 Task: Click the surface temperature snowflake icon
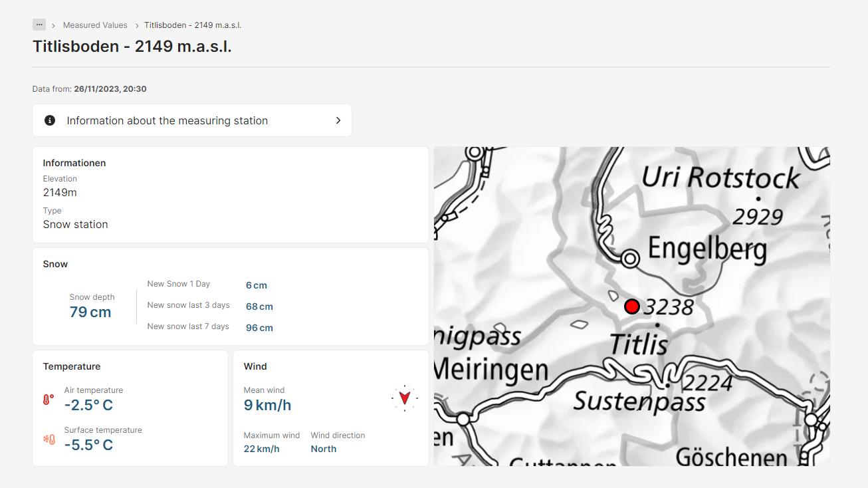[49, 439]
